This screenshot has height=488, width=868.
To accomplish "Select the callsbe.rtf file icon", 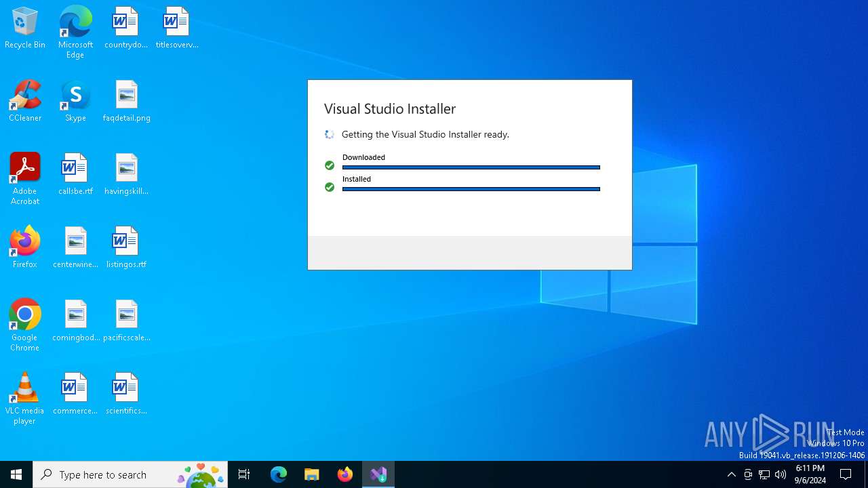I will 75,174.
